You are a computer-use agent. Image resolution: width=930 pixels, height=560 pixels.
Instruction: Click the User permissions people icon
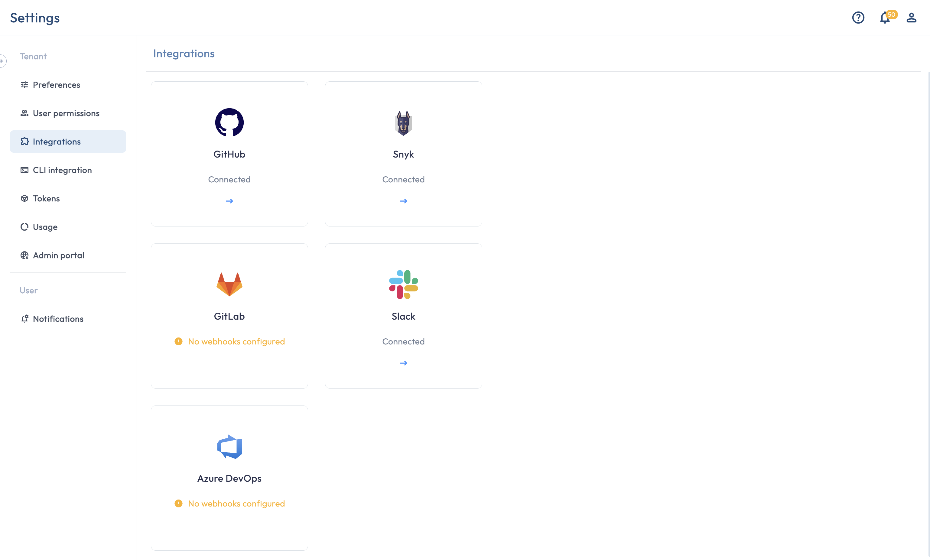(x=24, y=113)
